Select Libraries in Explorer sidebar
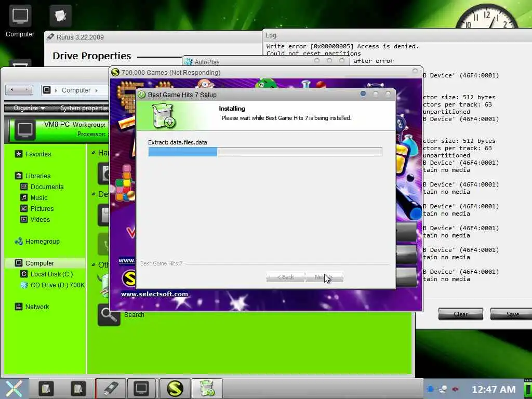 (x=37, y=176)
